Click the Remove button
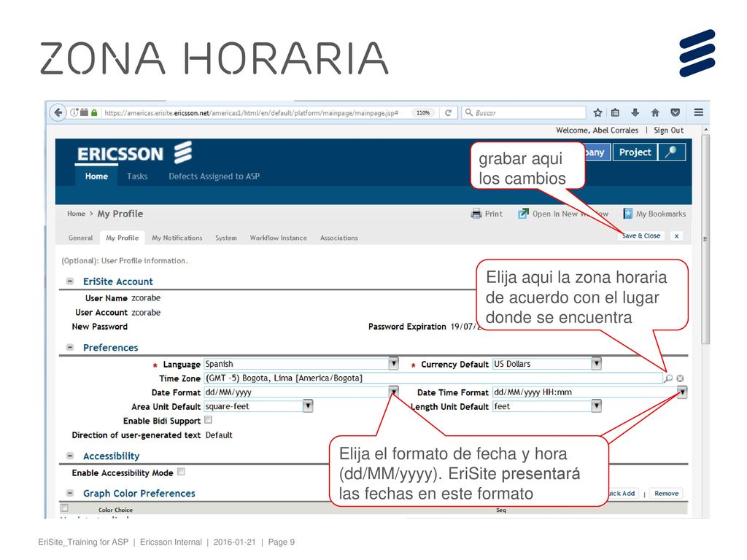The height and width of the screenshot is (560, 747). tap(667, 494)
